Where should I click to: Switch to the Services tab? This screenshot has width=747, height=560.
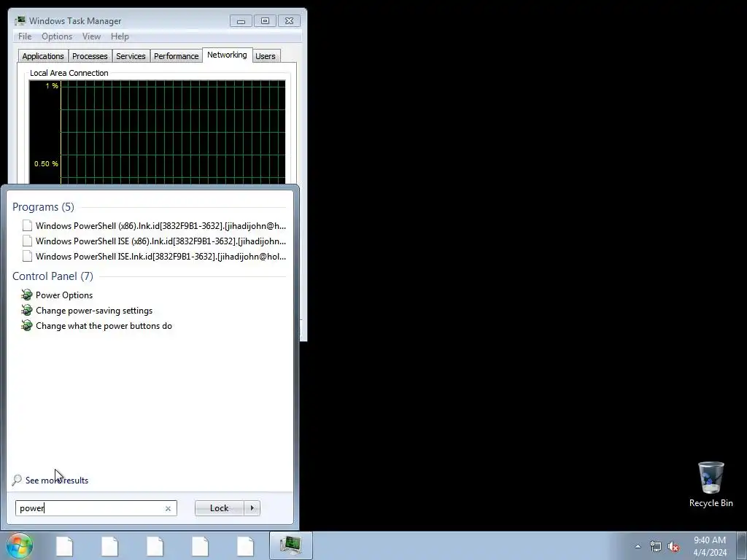(x=131, y=56)
